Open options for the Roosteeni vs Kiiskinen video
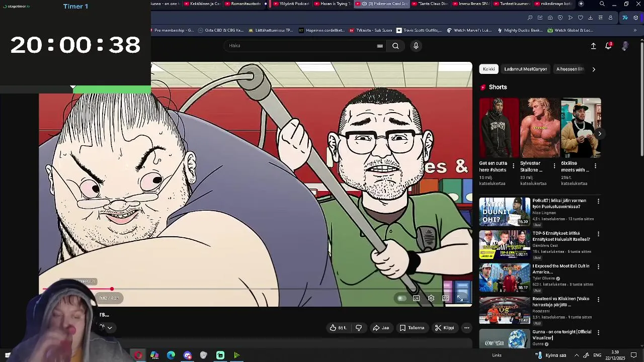The height and width of the screenshot is (362, 644). (598, 299)
